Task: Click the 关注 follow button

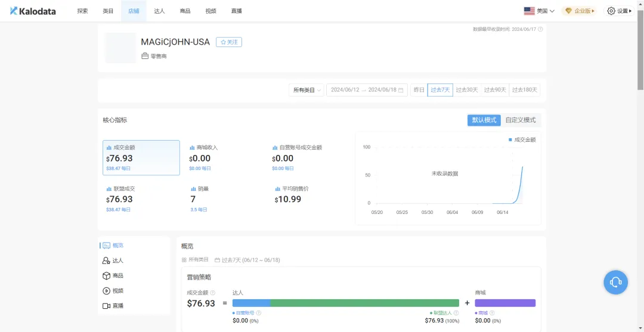Action: 228,42
